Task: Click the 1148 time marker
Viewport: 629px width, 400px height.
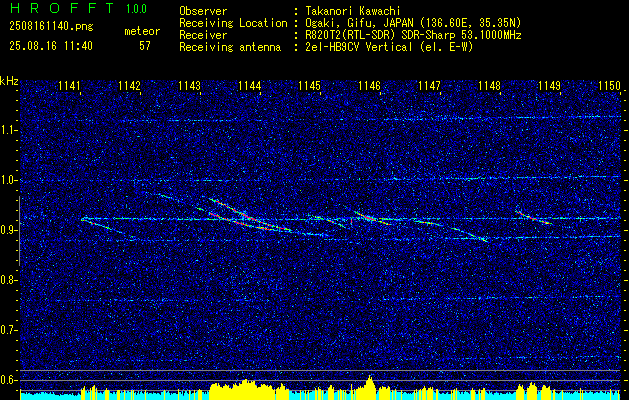Action: click(489, 86)
